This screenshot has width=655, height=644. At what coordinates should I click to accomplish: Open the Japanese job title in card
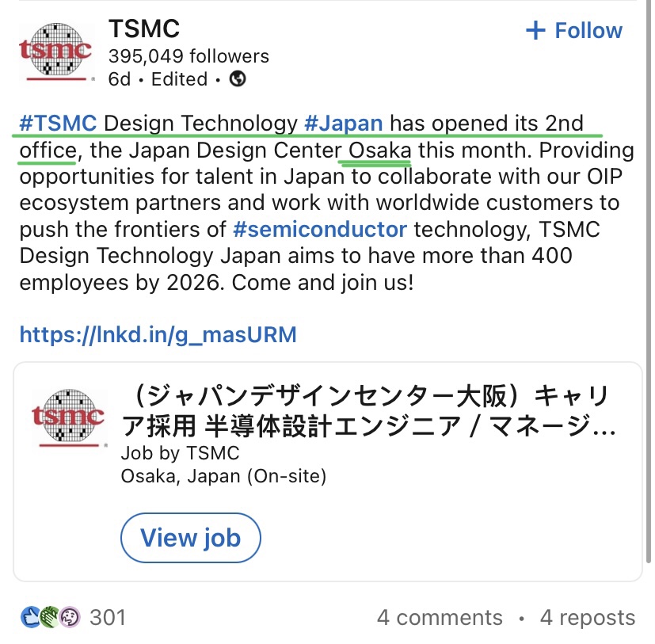click(x=369, y=410)
